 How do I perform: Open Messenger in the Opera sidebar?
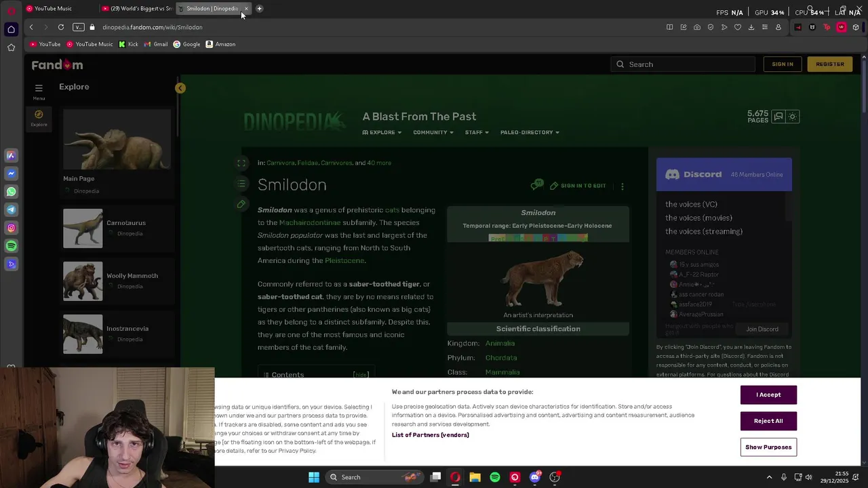[x=11, y=174]
